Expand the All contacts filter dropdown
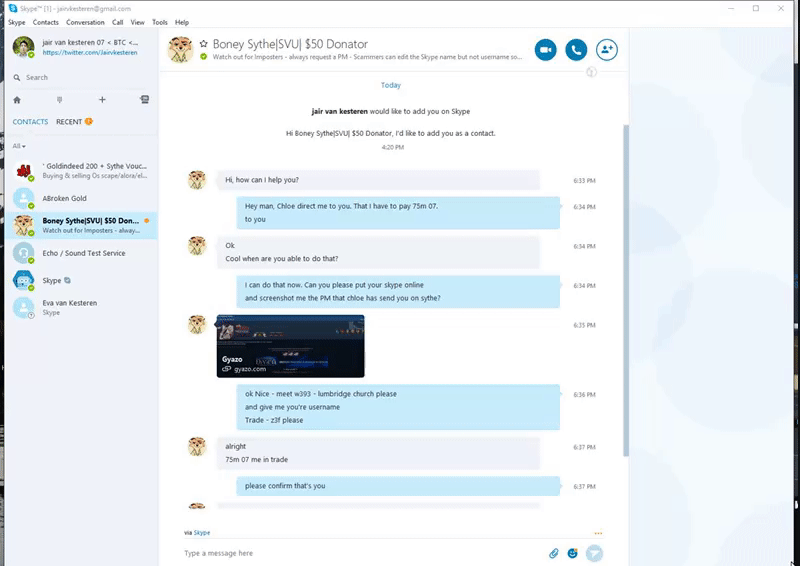The height and width of the screenshot is (566, 800). (x=19, y=146)
